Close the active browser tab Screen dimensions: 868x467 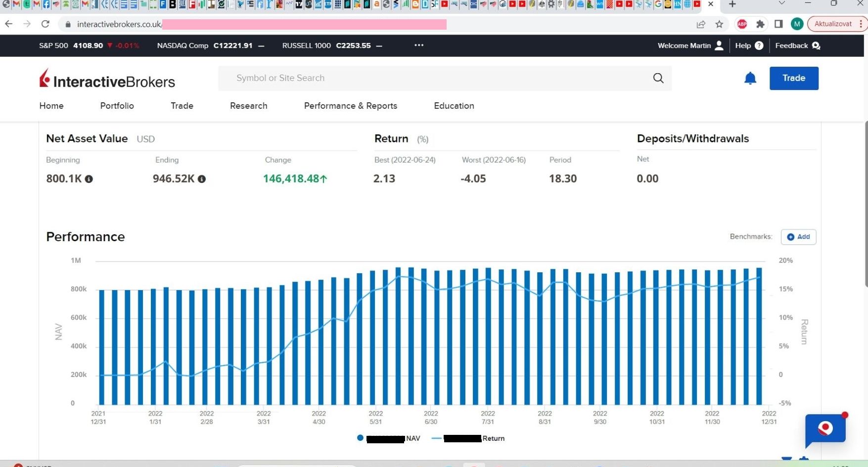click(711, 4)
